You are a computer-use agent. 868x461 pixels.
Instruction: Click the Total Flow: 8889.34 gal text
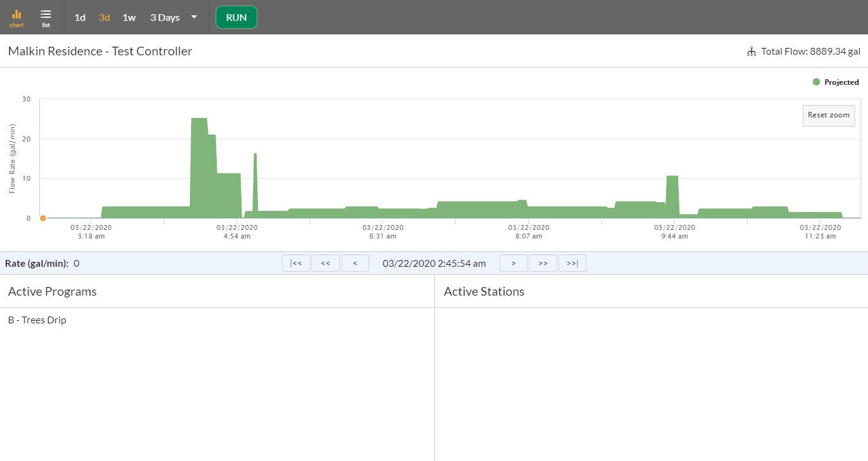point(811,52)
